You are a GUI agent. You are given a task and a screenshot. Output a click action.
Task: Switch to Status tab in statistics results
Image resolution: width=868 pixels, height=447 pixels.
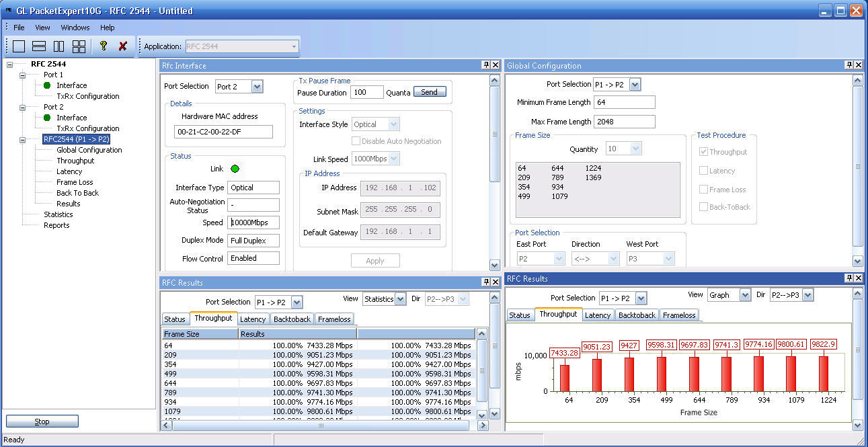(175, 319)
